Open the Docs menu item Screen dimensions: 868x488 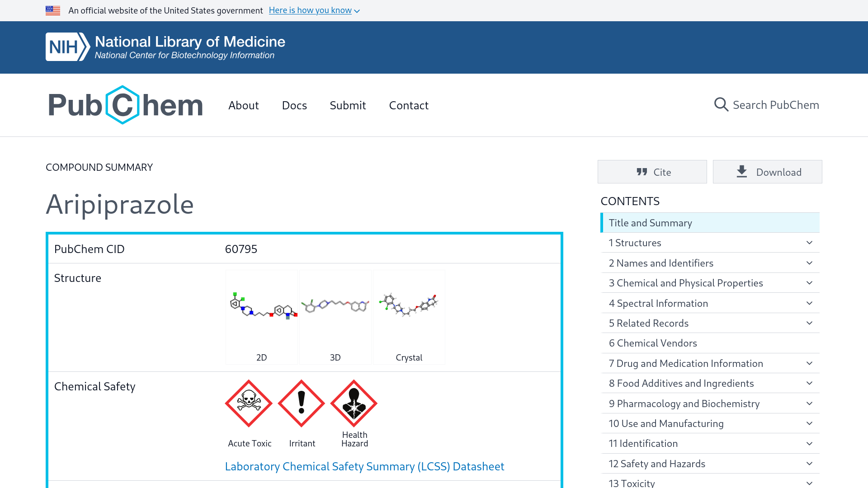point(294,105)
